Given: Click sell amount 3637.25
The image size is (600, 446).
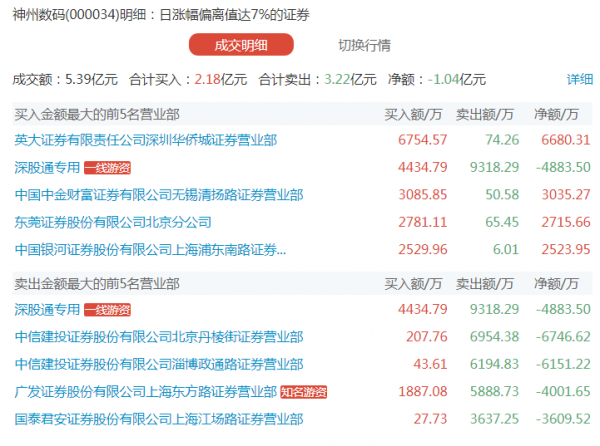Looking at the screenshot, I should (494, 419).
